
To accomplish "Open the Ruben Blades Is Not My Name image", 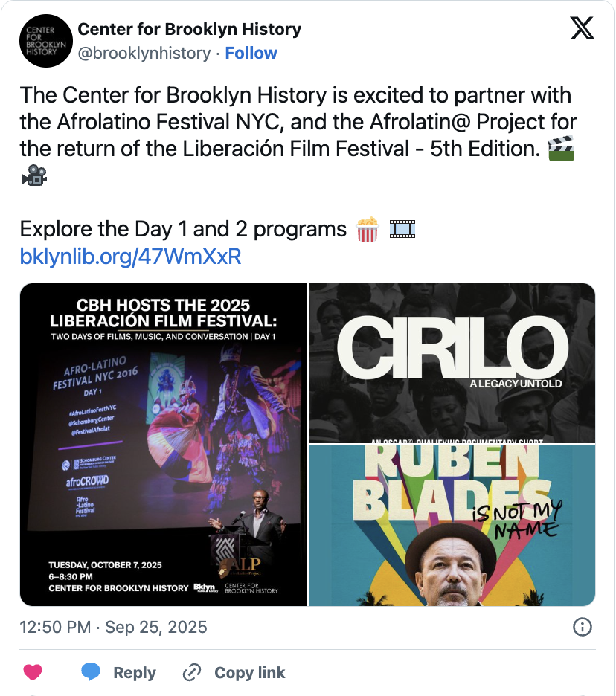I will point(452,526).
